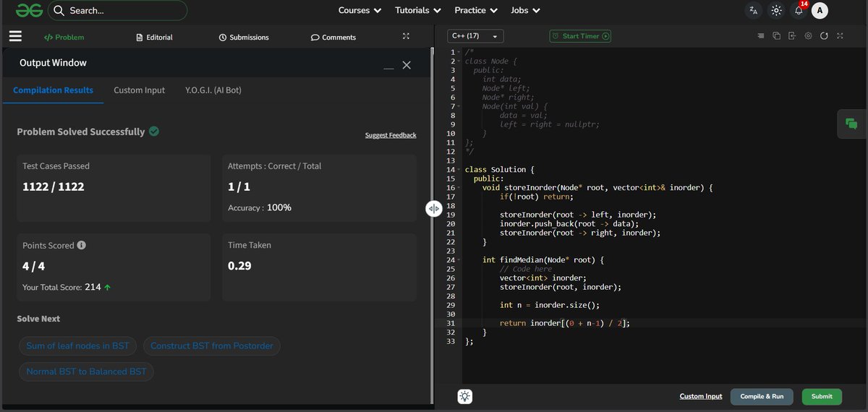This screenshot has width=868, height=412.
Task: Expand the code editor to fullscreen
Action: point(840,35)
